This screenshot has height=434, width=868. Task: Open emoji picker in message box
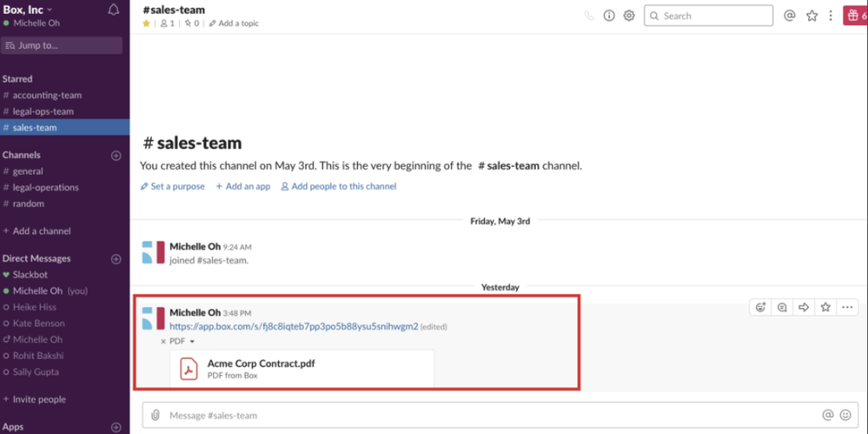(x=845, y=416)
